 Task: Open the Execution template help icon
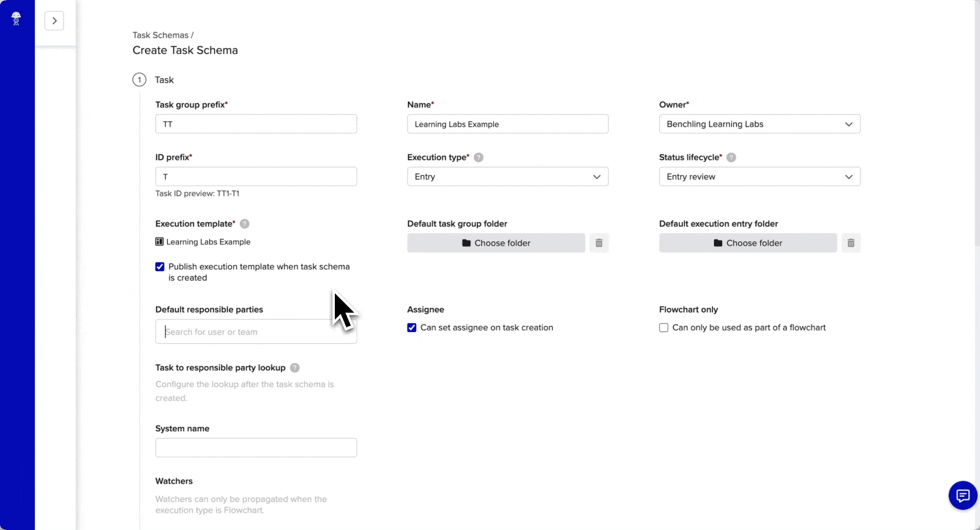tap(244, 224)
